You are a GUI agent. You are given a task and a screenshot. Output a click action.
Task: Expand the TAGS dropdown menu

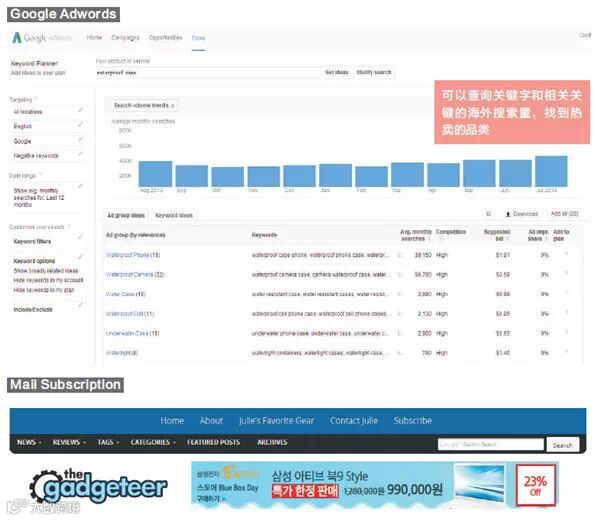click(x=108, y=442)
